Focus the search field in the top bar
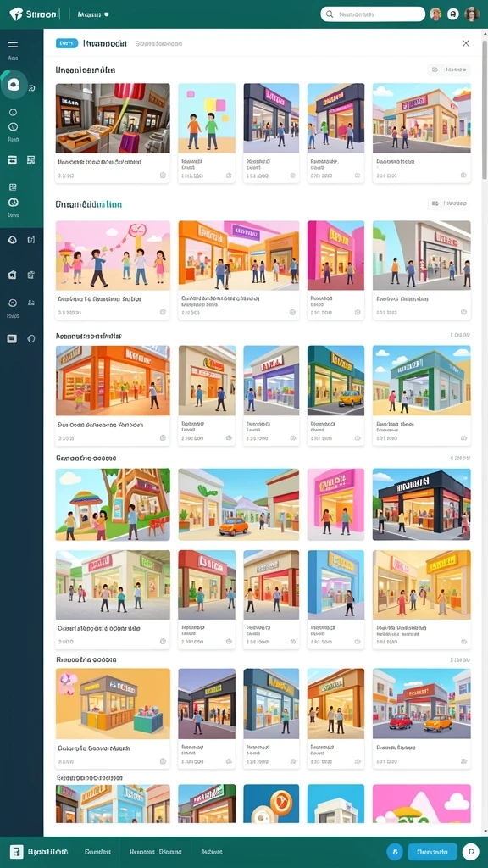This screenshot has height=868, width=488. click(x=373, y=14)
